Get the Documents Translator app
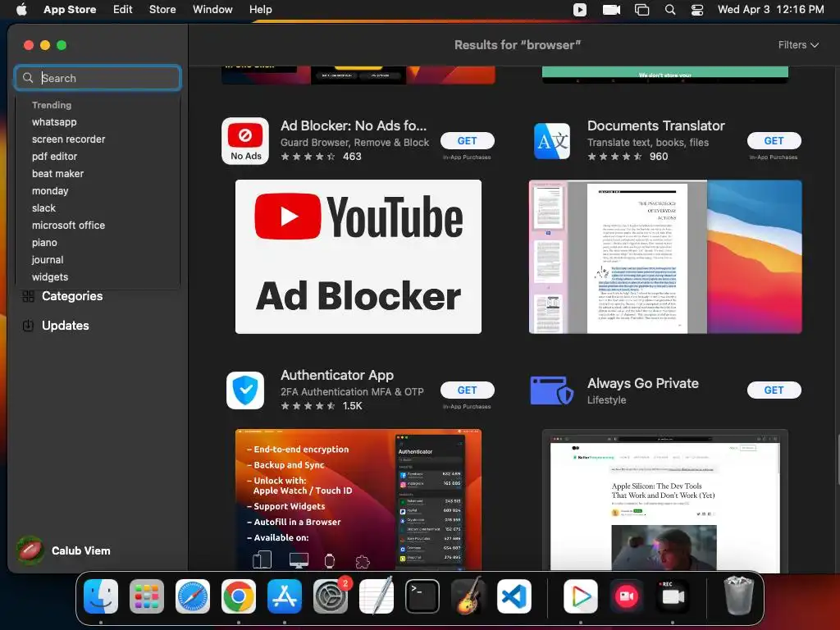Screen dimensions: 840x630 774,140
